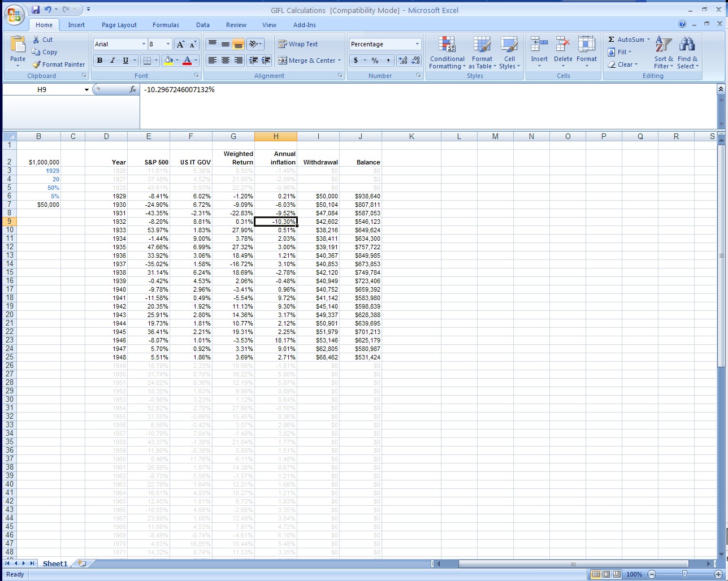The image size is (728, 581).
Task: Click the AutoSum button
Action: [x=626, y=40]
